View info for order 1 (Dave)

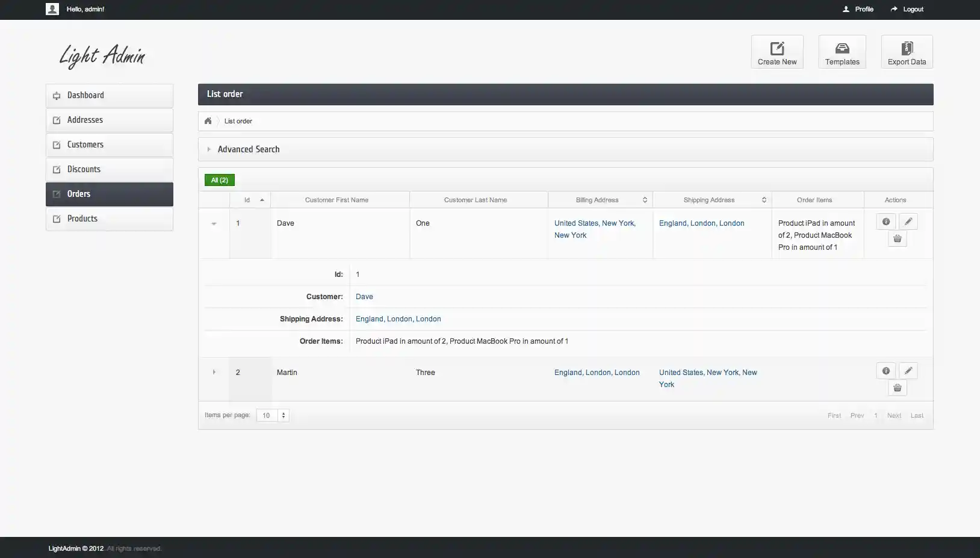point(885,222)
